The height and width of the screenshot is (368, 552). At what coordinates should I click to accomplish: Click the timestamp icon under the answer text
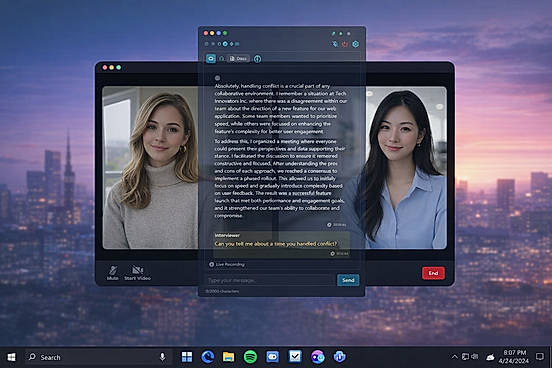point(329,225)
